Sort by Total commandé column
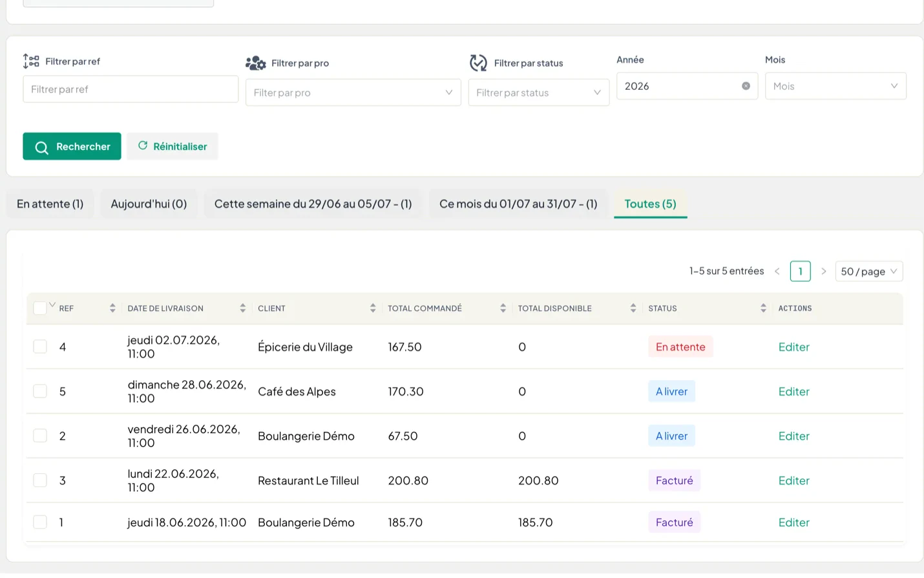 coord(503,308)
